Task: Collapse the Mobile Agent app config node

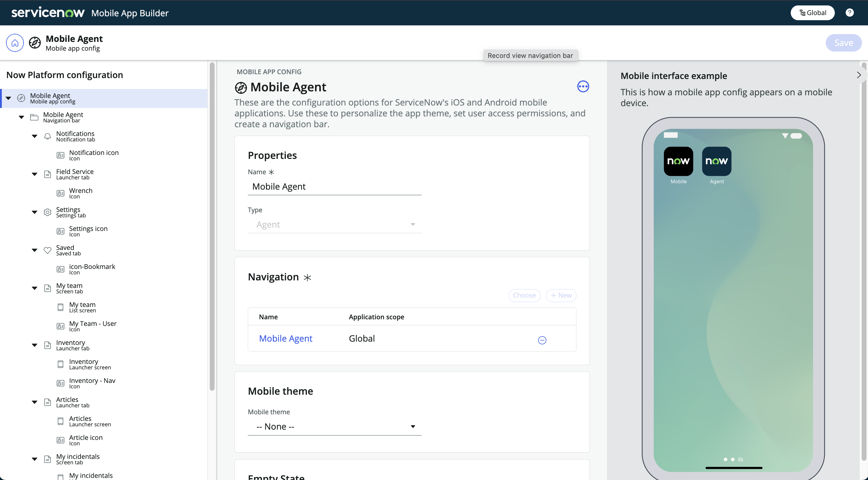Action: pyautogui.click(x=8, y=98)
